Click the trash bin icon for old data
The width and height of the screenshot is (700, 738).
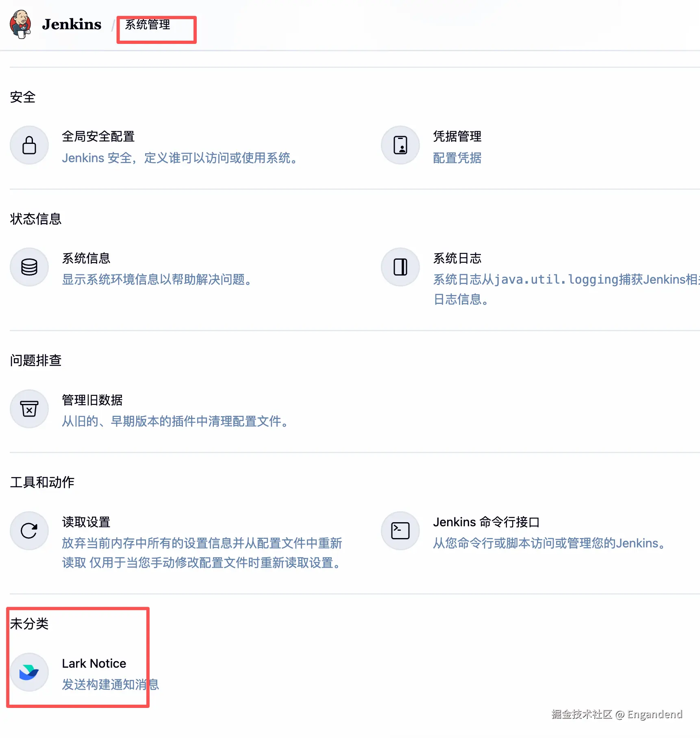[29, 409]
